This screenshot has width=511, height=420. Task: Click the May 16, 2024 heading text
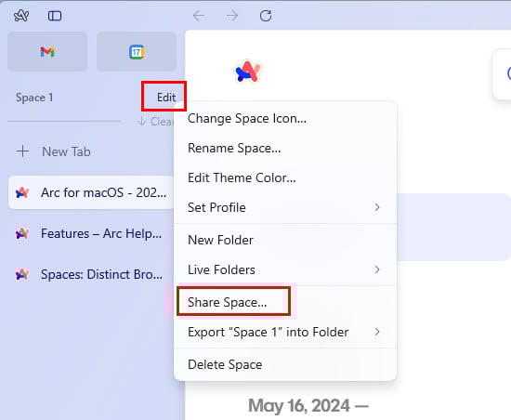[308, 406]
